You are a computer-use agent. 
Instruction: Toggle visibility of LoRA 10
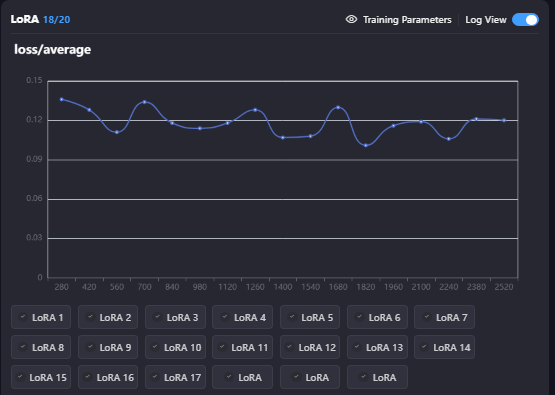(175, 347)
